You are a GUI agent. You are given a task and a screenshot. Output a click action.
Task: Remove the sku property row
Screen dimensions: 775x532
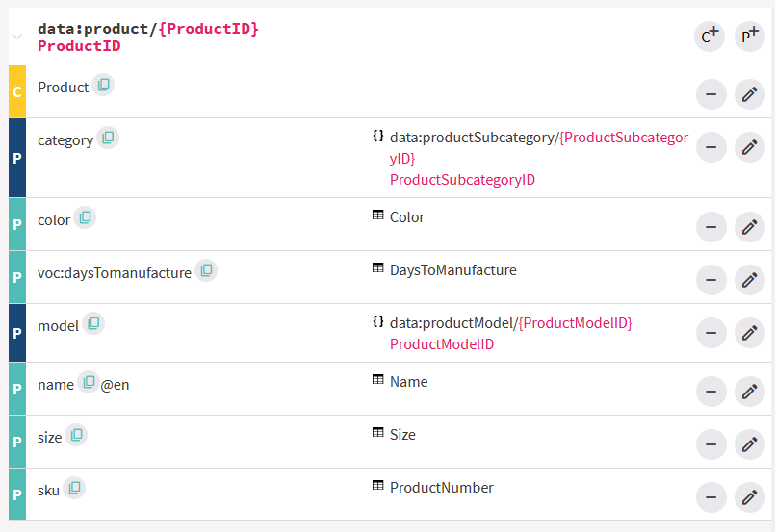[x=710, y=497]
